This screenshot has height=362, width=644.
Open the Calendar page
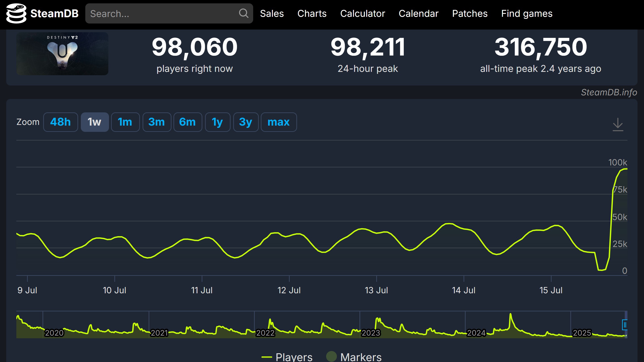[x=419, y=13]
